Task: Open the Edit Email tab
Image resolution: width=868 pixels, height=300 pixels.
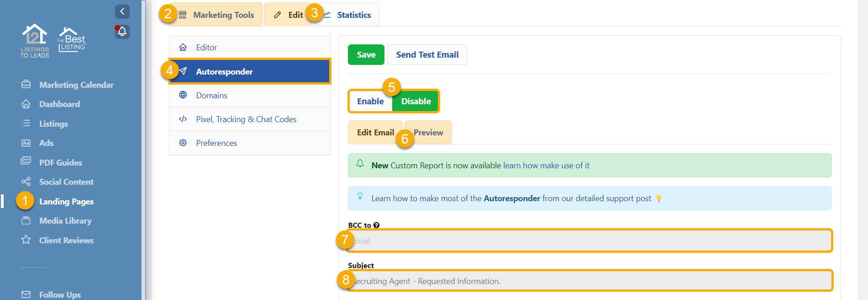Action: tap(375, 133)
